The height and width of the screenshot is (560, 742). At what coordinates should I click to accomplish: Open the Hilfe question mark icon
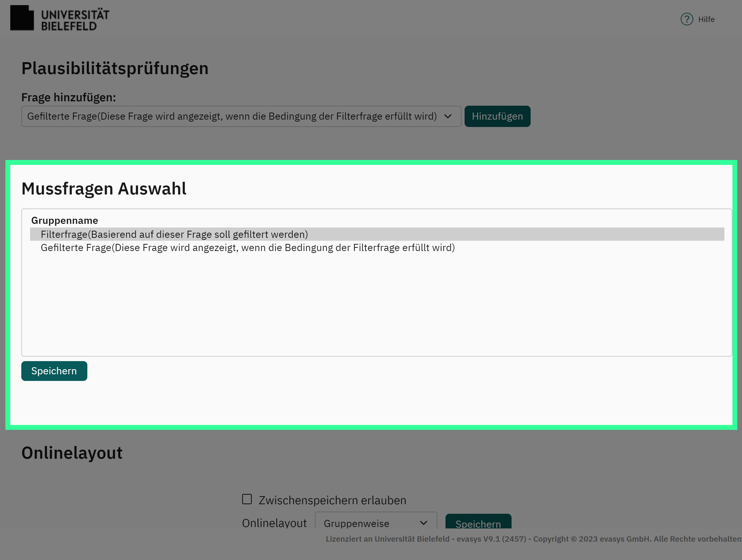coord(687,19)
